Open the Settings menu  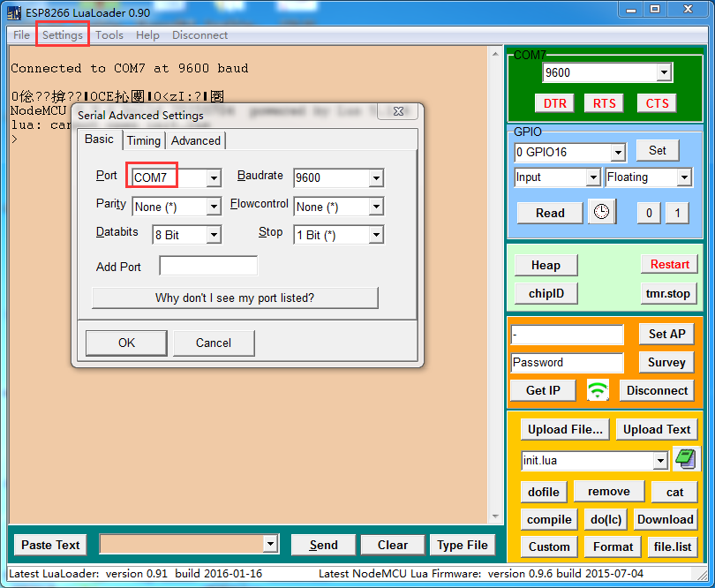(x=63, y=35)
